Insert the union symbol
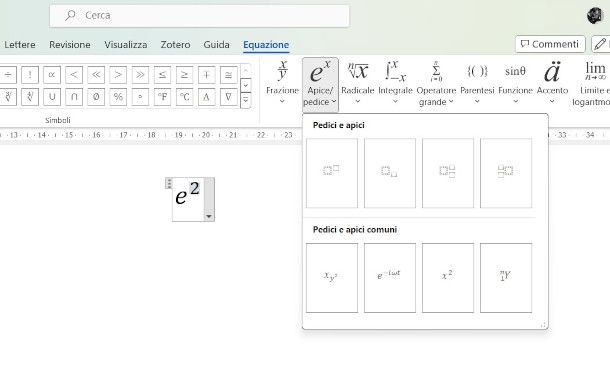610x373 pixels. point(52,97)
